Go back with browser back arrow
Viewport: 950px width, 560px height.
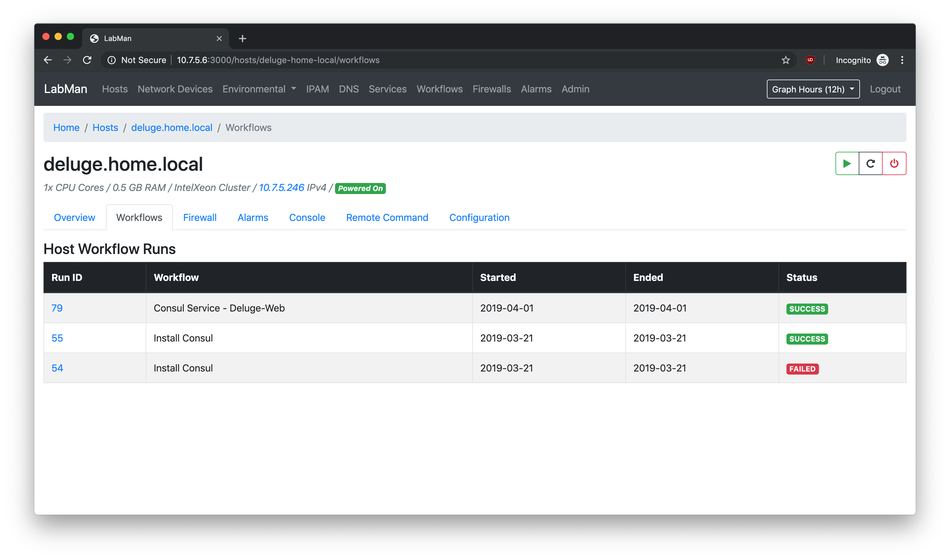[x=47, y=60]
